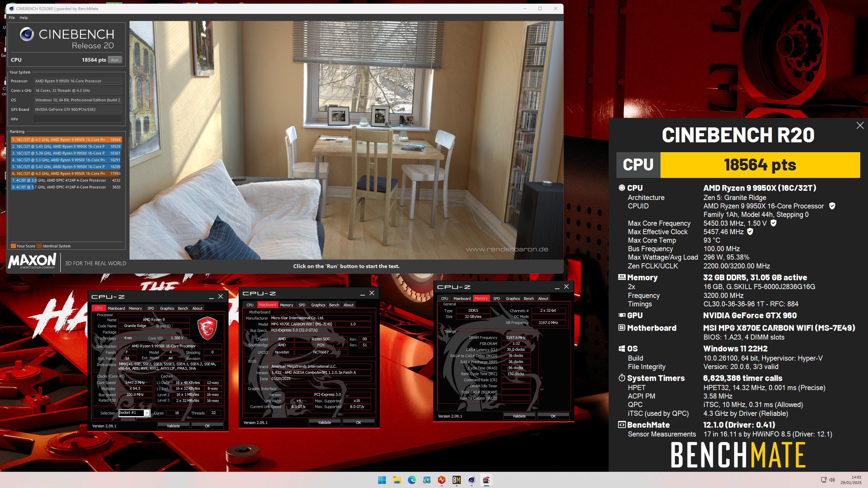Select ranking row 2 at 5.45 GHz
Image resolution: width=868 pixels, height=488 pixels.
[66, 146]
